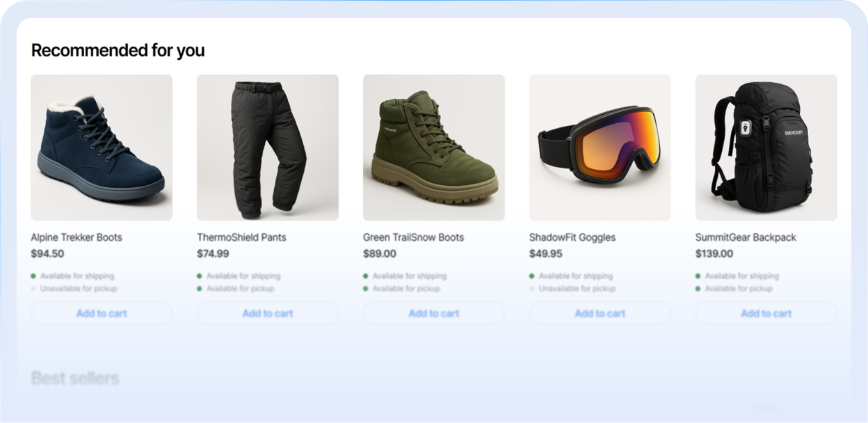View the SummitGear Backpack product image
This screenshot has height=423, width=868.
[766, 147]
